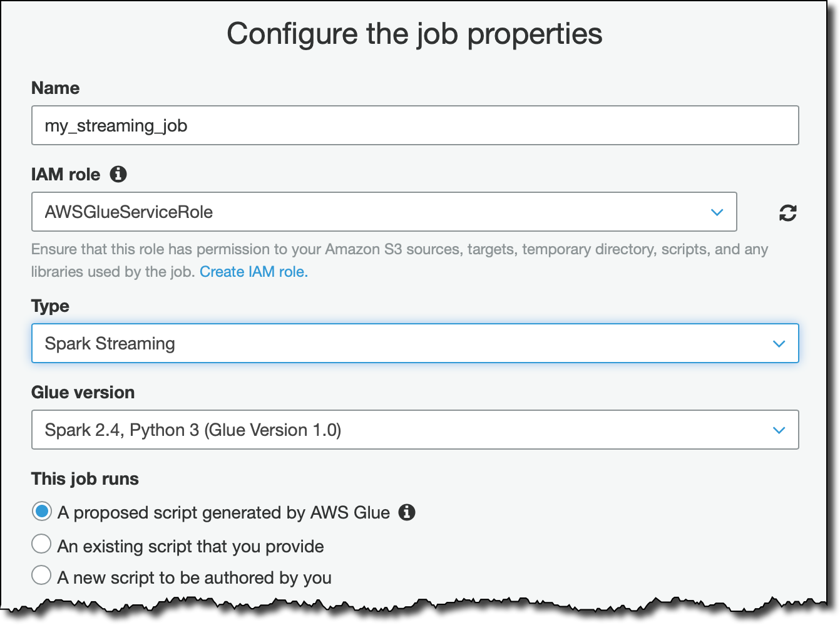Follow the Create IAM role link
Image resolution: width=840 pixels, height=625 pixels.
pyautogui.click(x=254, y=272)
